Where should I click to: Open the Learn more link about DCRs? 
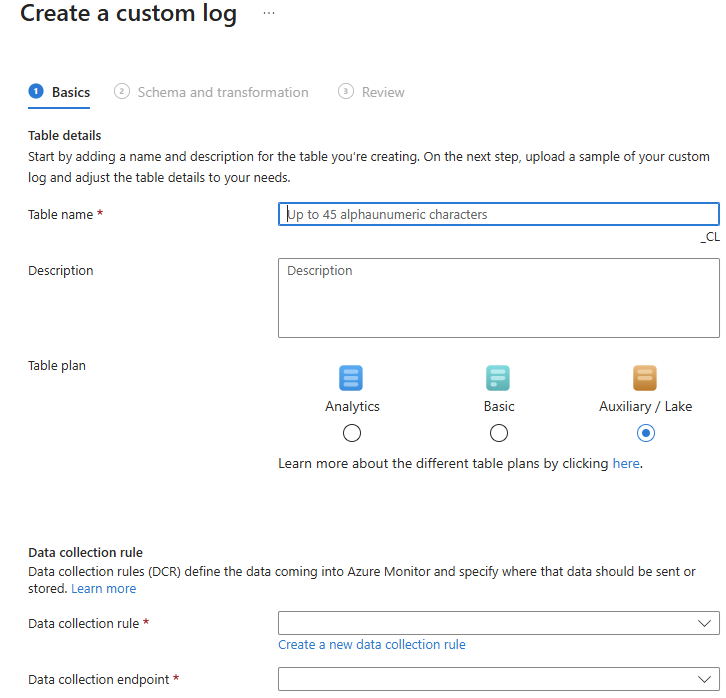click(104, 589)
